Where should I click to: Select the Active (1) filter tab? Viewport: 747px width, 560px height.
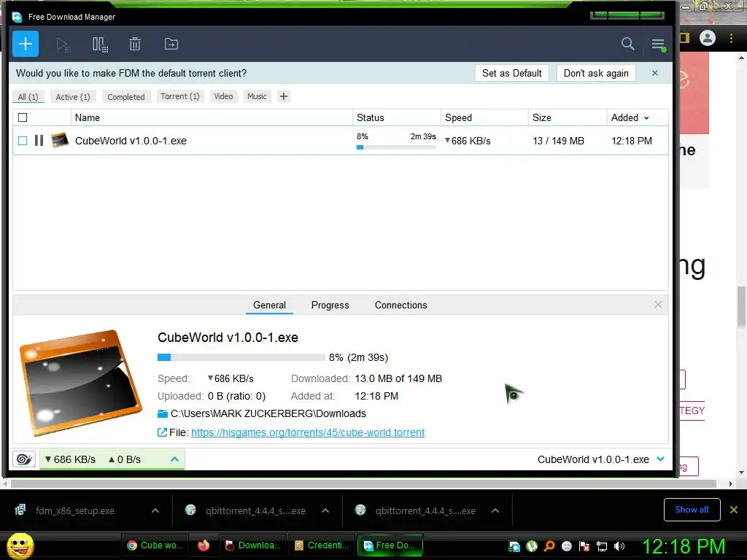tap(73, 97)
